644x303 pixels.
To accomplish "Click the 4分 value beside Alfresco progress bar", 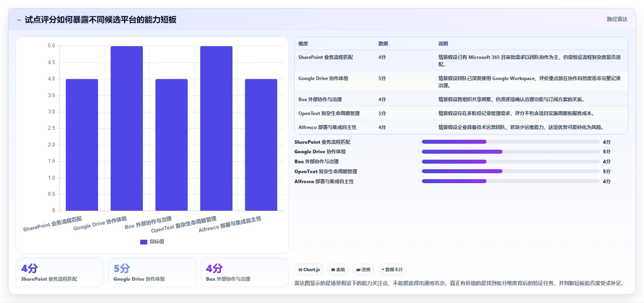I will click(x=607, y=182).
